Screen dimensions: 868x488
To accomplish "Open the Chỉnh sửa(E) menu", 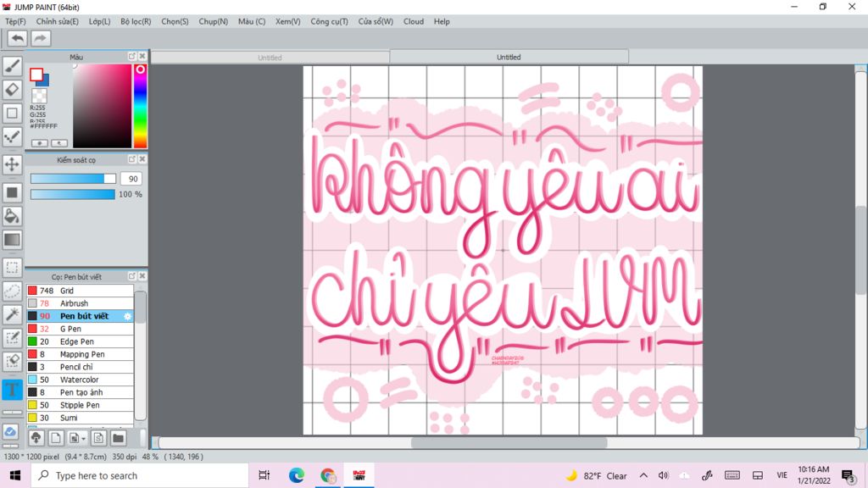I will click(57, 21).
